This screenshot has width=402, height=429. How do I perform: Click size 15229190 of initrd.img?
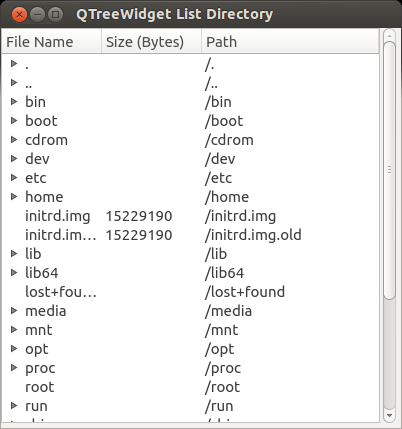pyautogui.click(x=139, y=216)
